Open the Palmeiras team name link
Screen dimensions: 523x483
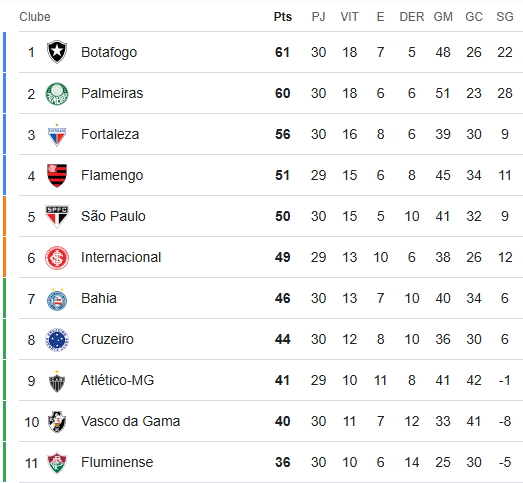[x=112, y=93]
